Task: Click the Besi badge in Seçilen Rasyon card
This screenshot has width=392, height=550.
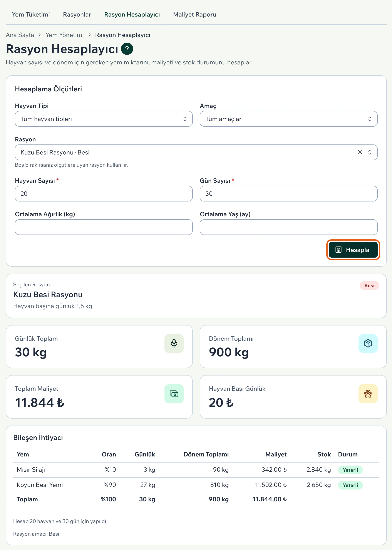Action: click(369, 285)
